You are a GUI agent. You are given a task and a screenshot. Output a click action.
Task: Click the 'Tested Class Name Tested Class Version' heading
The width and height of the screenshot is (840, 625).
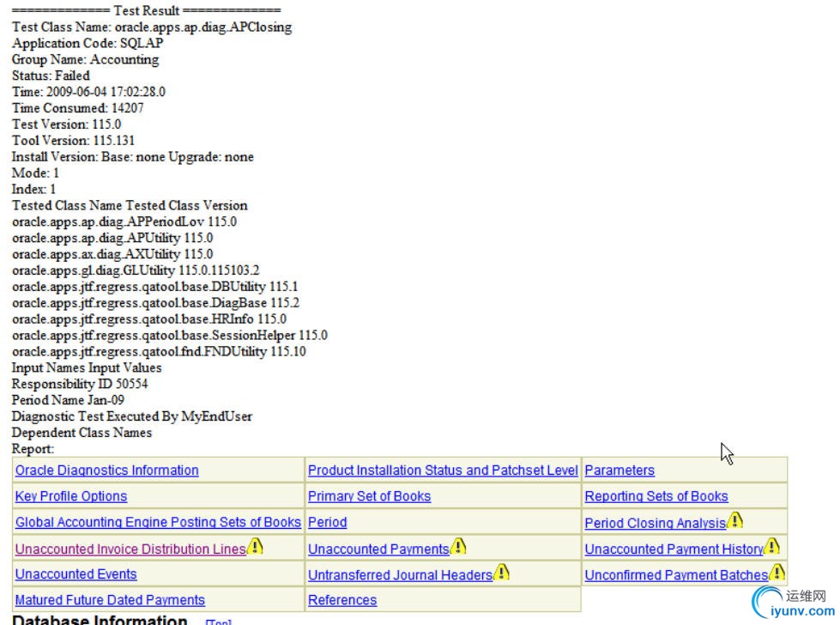(x=130, y=205)
